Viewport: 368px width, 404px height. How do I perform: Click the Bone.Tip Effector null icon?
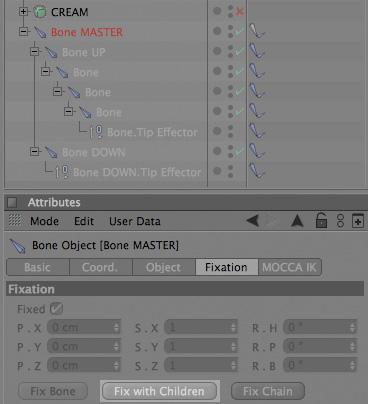[x=95, y=132]
